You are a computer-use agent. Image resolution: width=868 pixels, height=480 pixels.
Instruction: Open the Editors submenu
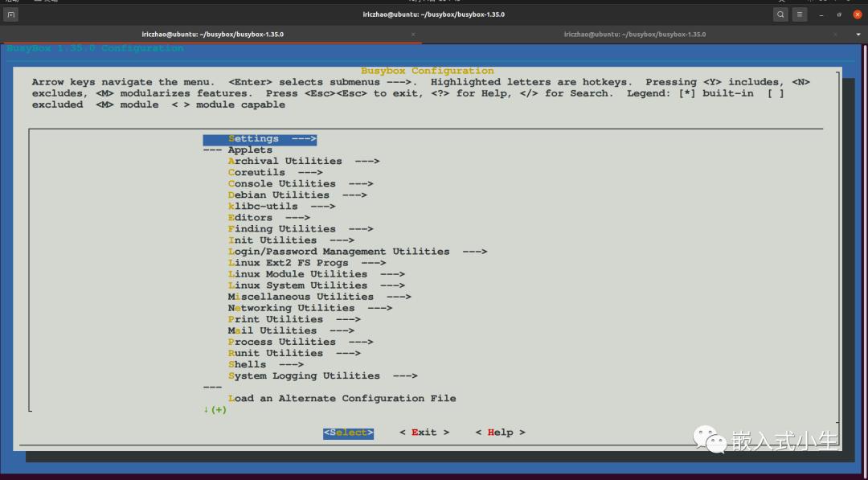pos(269,218)
